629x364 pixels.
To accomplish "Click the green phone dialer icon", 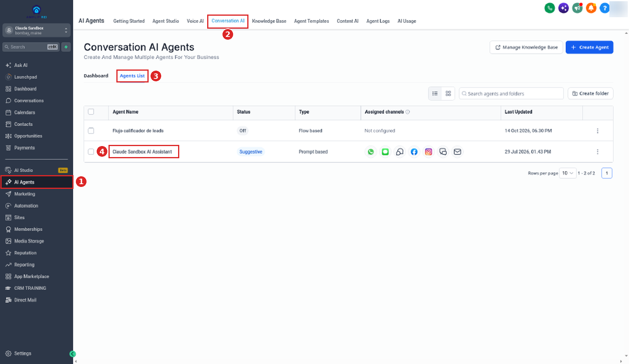I will tap(550, 8).
